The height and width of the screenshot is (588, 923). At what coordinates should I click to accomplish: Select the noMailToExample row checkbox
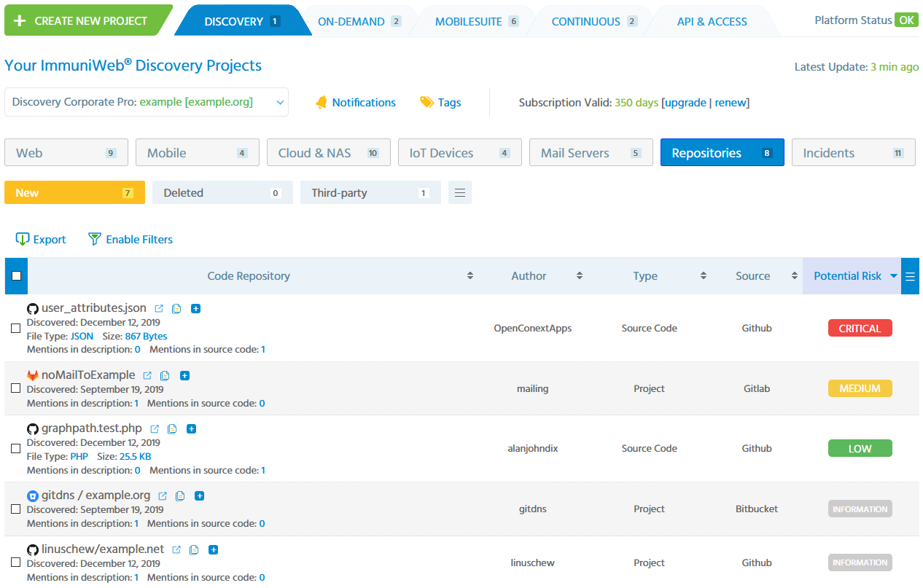(16, 389)
